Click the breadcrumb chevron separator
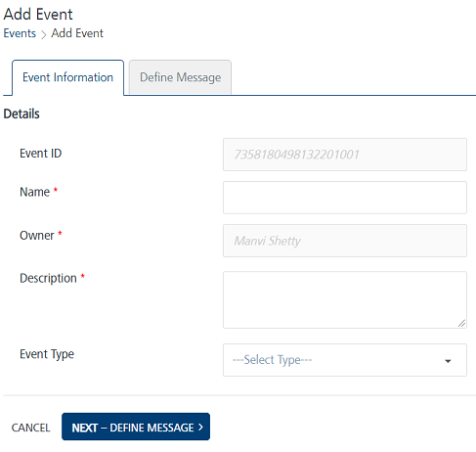Image resolution: width=476 pixels, height=452 pixels. [44, 34]
